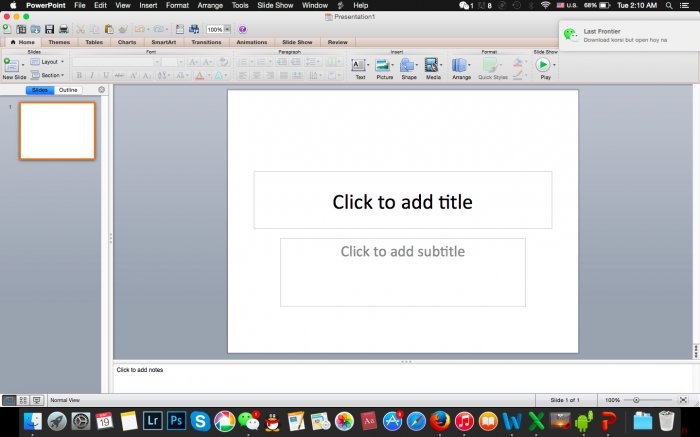Create a new presentation from the toolbar

[x=7, y=29]
